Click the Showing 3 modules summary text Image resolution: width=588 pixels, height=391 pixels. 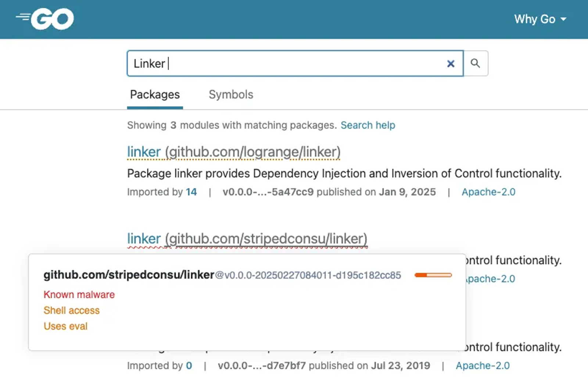pos(232,125)
